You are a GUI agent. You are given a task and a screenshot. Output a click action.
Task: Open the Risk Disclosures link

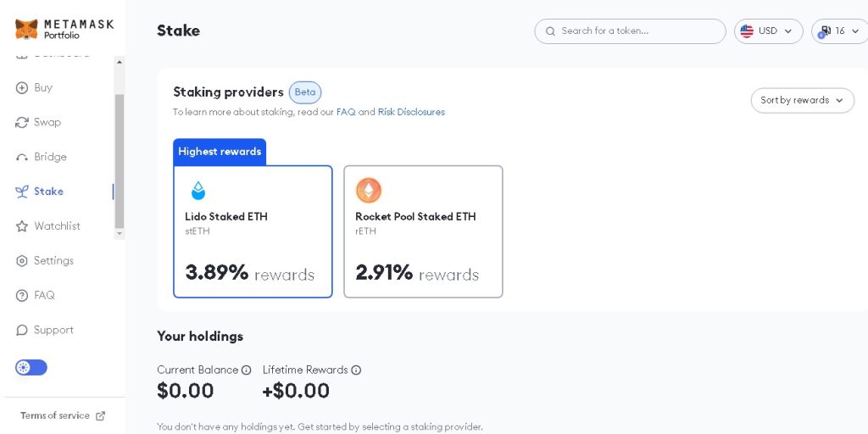coord(411,112)
